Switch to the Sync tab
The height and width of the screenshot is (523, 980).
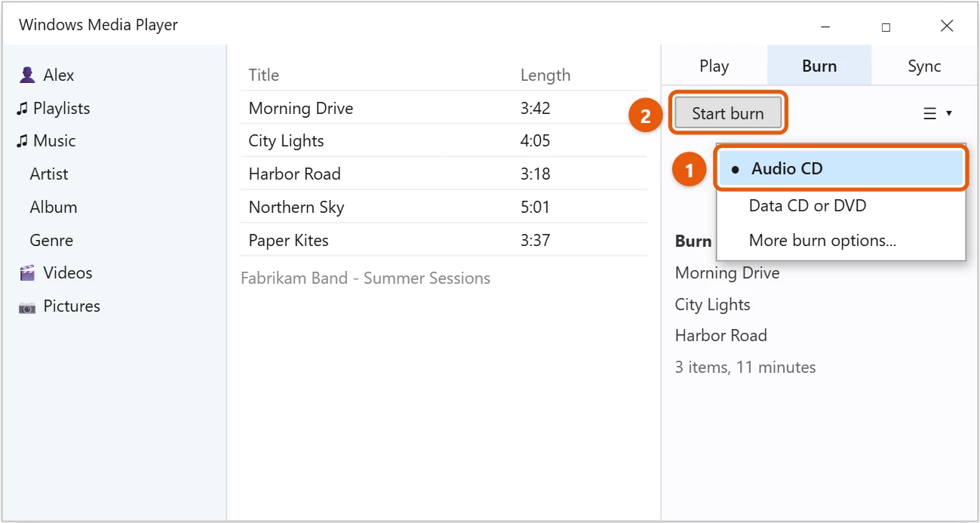[x=924, y=66]
